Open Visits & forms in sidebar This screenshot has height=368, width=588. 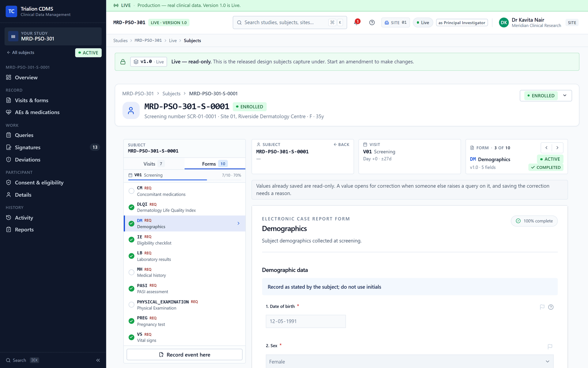pyautogui.click(x=53, y=100)
